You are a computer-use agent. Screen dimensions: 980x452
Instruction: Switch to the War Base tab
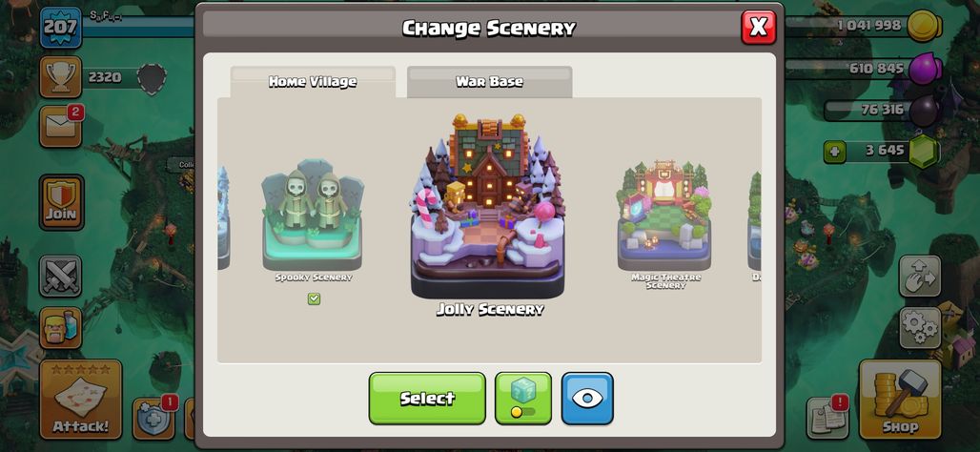[489, 82]
